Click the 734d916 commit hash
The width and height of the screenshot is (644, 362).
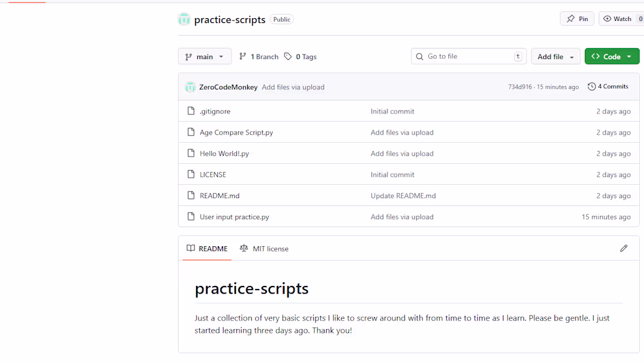pos(520,87)
